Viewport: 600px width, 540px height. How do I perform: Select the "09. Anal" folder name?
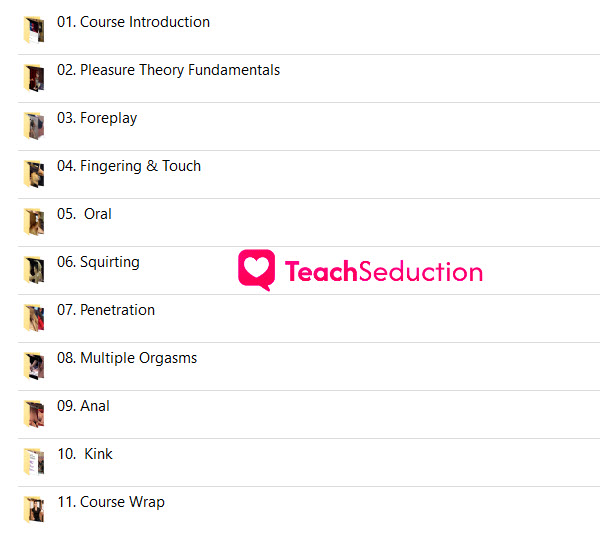[x=83, y=406]
